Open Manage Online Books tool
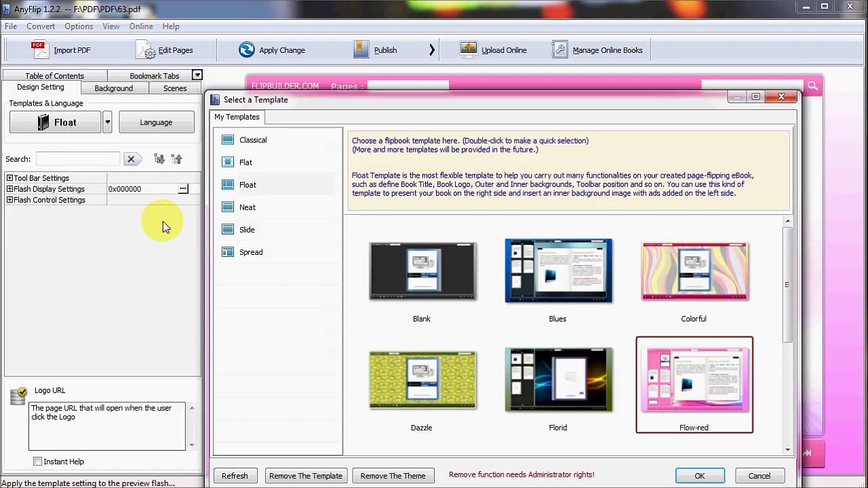Image resolution: width=868 pixels, height=488 pixels. (597, 50)
